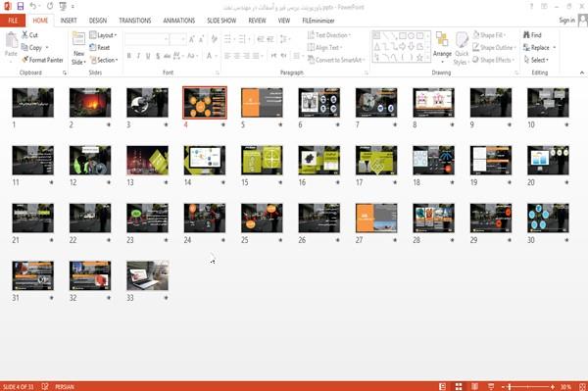Viewport: 588px width, 391px height.
Task: Toggle Underline formatting
Action: [148, 56]
